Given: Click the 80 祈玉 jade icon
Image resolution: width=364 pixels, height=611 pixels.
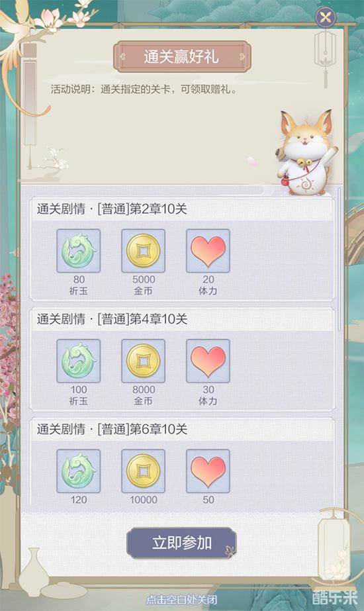Looking at the screenshot, I should tap(78, 251).
